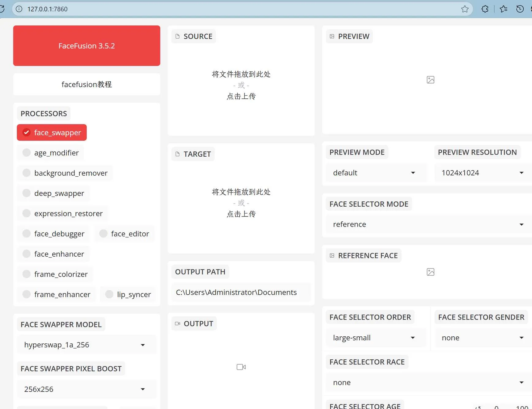Enable the lip_syncer processor

128,294
